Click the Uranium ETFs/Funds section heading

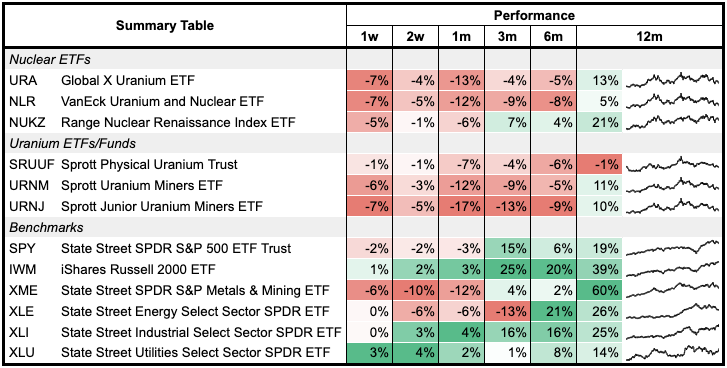point(73,143)
